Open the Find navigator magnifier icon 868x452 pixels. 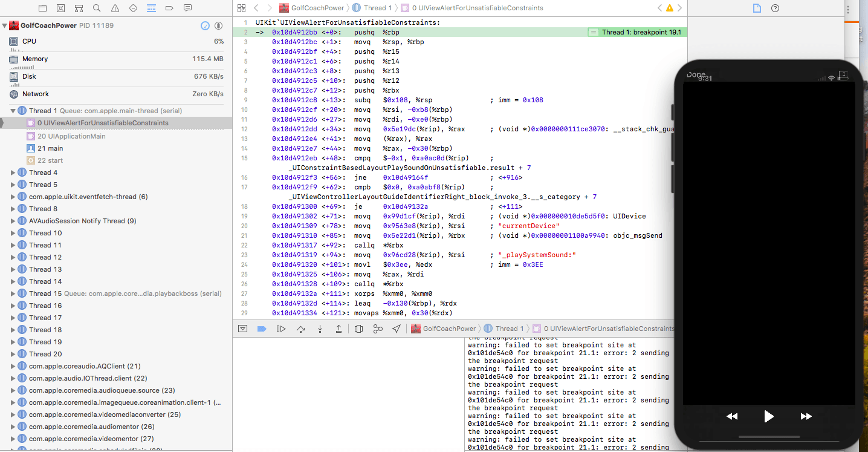click(x=97, y=8)
